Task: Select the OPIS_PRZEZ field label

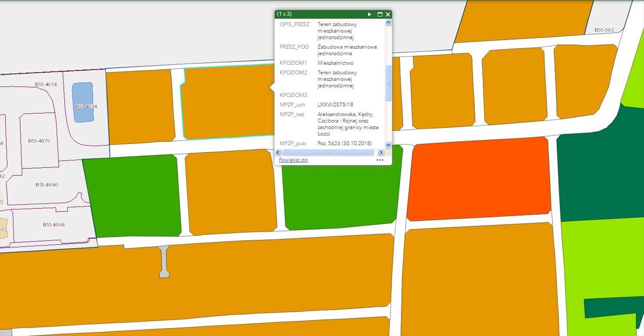Action: [x=294, y=24]
